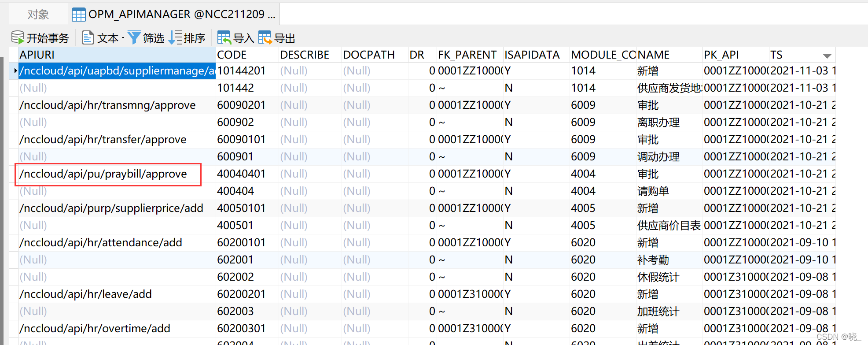Image resolution: width=868 pixels, height=345 pixels.
Task: Click NAME cell 供应商价目表
Action: tap(669, 226)
